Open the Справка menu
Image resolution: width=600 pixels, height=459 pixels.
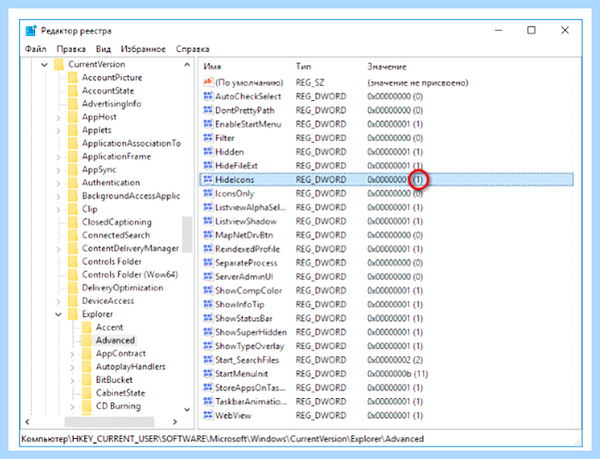[192, 49]
